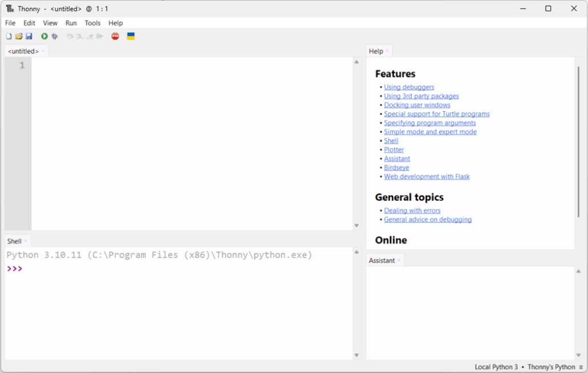Open General advice on debugging link
The width and height of the screenshot is (588, 373).
(x=428, y=220)
